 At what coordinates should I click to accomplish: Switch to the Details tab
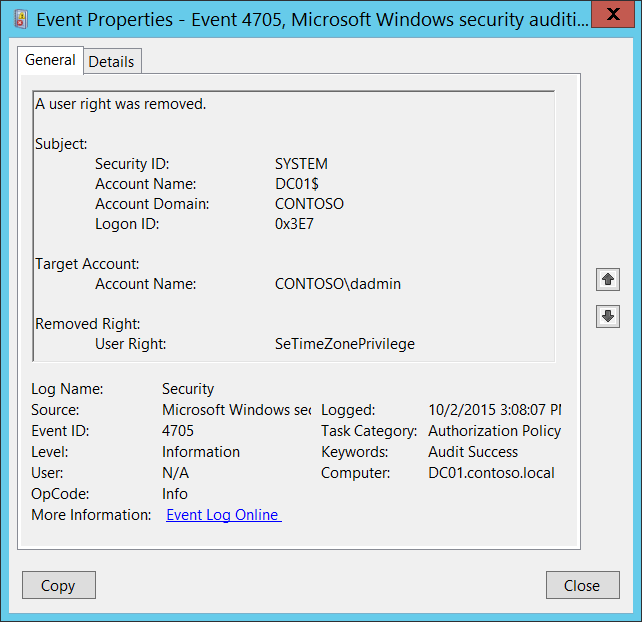[111, 61]
